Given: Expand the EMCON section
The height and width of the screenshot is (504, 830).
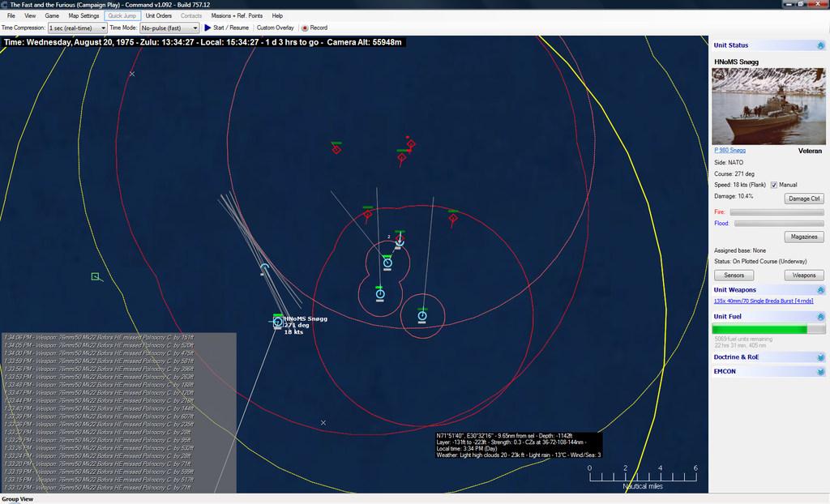Looking at the screenshot, I should (820, 371).
